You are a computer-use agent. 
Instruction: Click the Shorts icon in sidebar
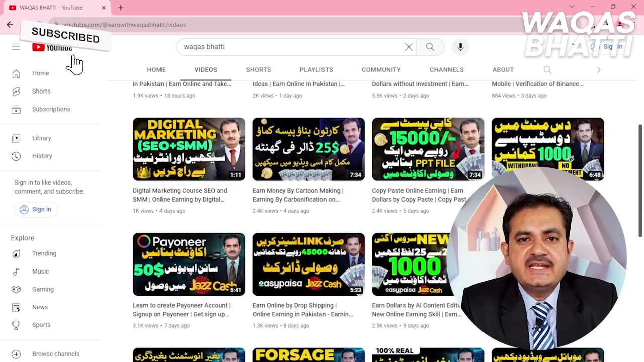(16, 91)
